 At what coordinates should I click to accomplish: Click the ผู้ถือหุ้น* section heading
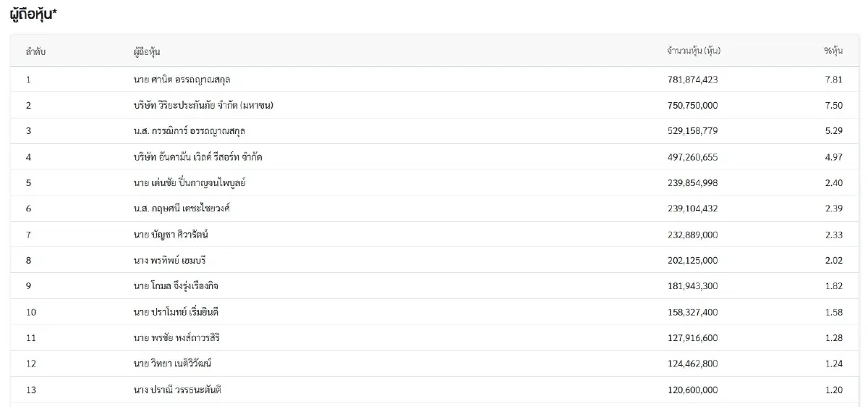[33, 16]
